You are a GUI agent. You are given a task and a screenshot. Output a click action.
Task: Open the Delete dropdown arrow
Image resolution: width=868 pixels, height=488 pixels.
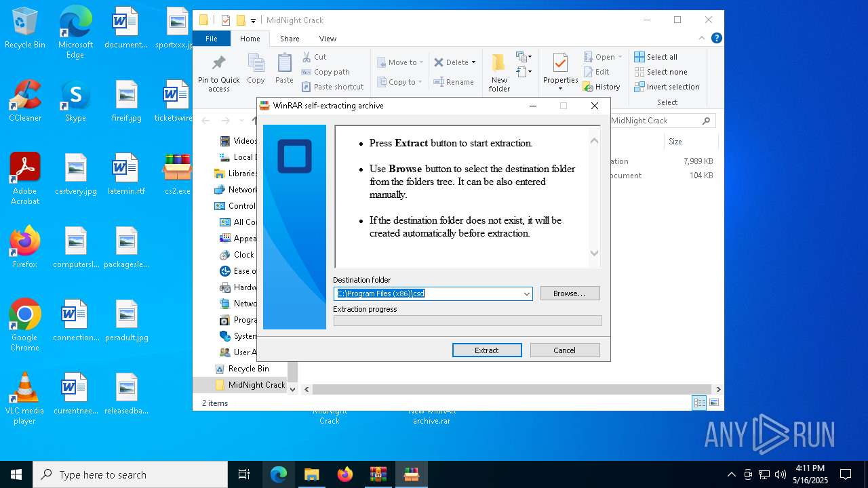click(473, 62)
